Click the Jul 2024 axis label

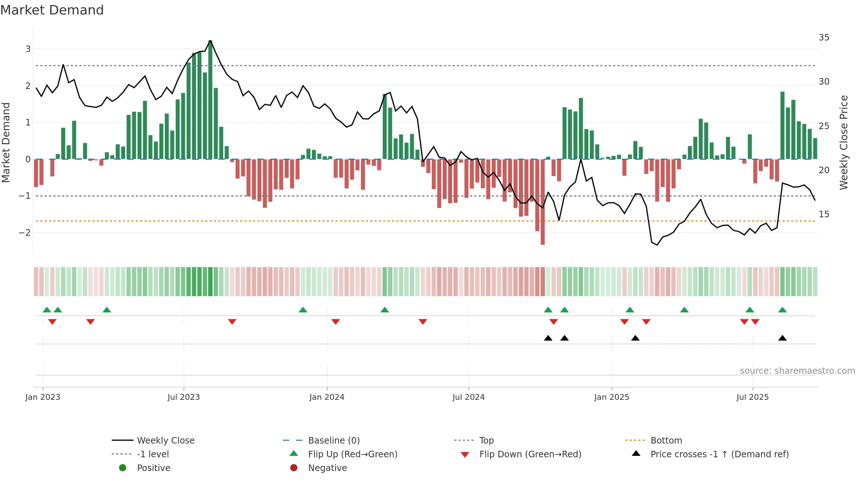[469, 397]
